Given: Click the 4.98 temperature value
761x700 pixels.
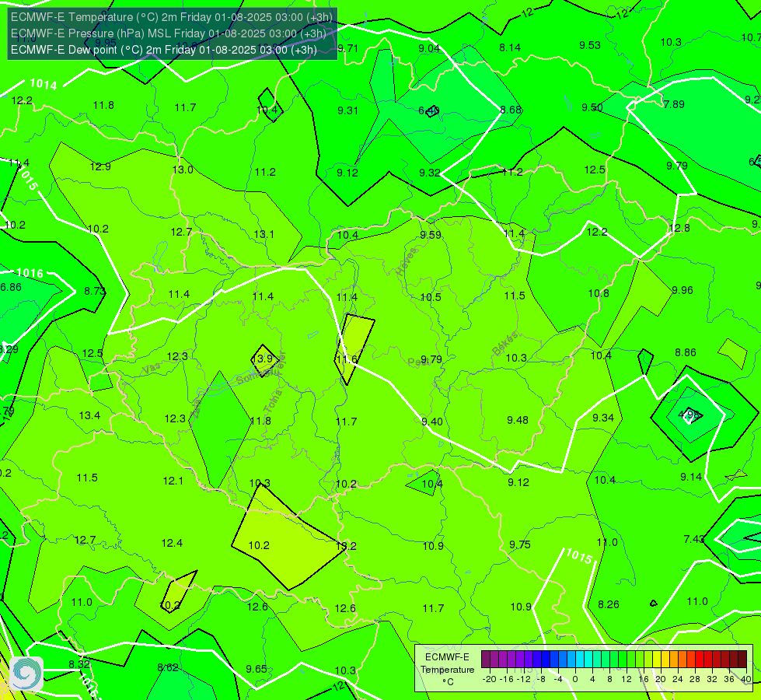Looking at the screenshot, I should (x=688, y=415).
